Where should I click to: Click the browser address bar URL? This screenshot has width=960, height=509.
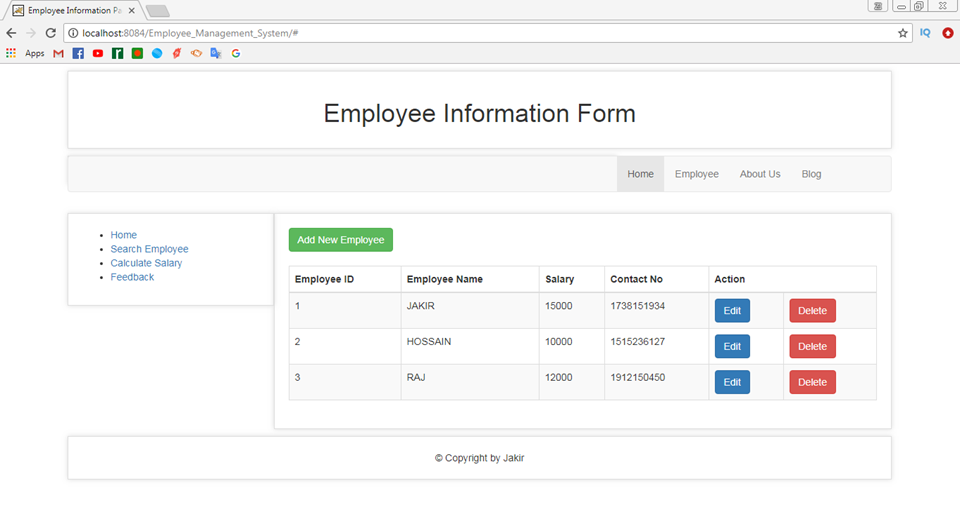pos(400,33)
